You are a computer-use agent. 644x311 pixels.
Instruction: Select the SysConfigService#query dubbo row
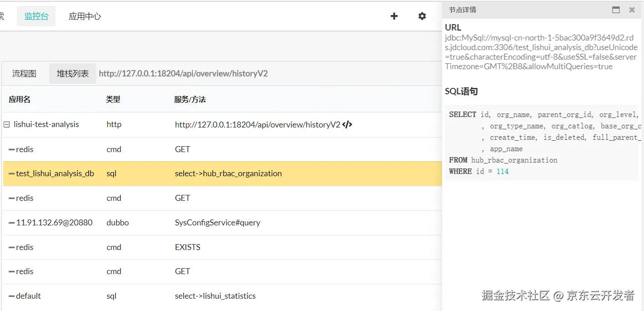point(217,223)
